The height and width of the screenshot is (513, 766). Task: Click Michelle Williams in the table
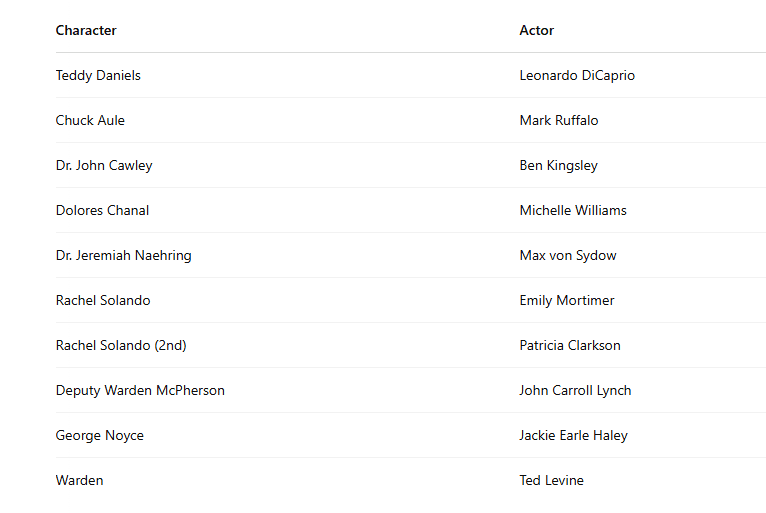pyautogui.click(x=573, y=210)
